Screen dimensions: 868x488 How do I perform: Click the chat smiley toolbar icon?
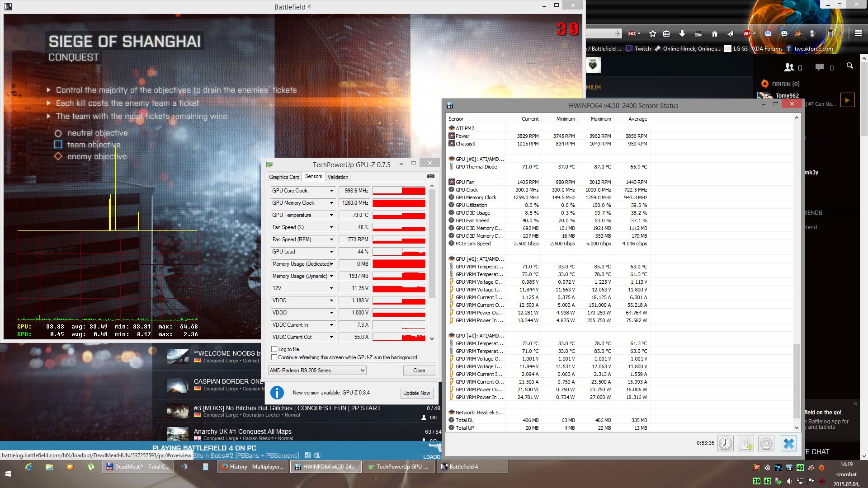784,33
